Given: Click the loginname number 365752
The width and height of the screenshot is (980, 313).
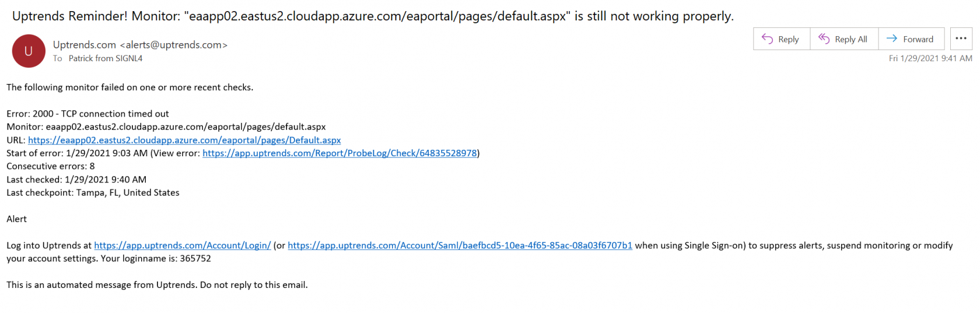Looking at the screenshot, I should (195, 258).
